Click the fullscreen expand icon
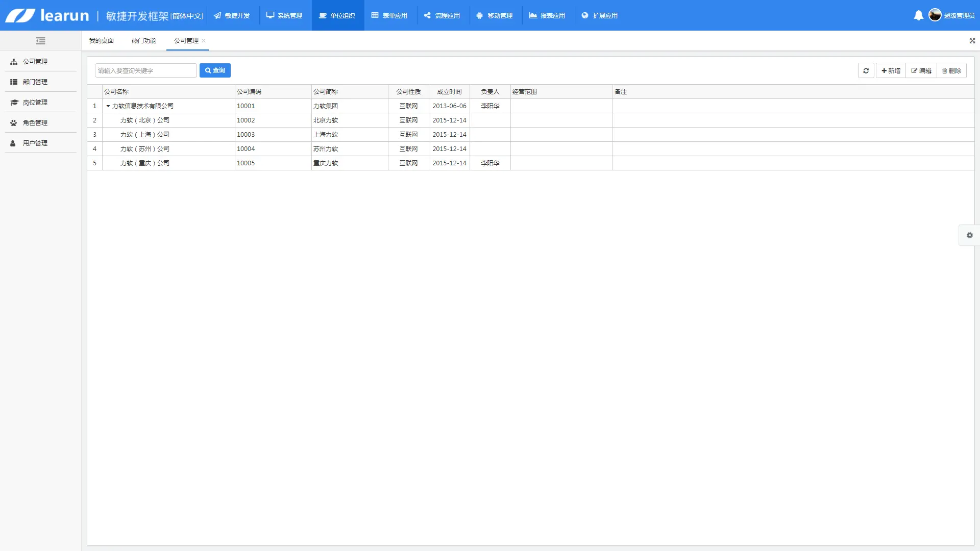The width and height of the screenshot is (980, 551). [972, 41]
